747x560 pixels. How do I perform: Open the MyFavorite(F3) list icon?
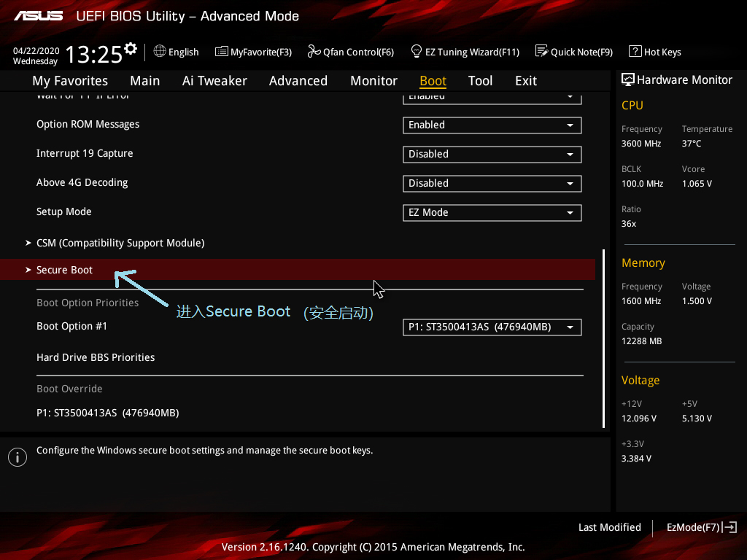coord(222,52)
